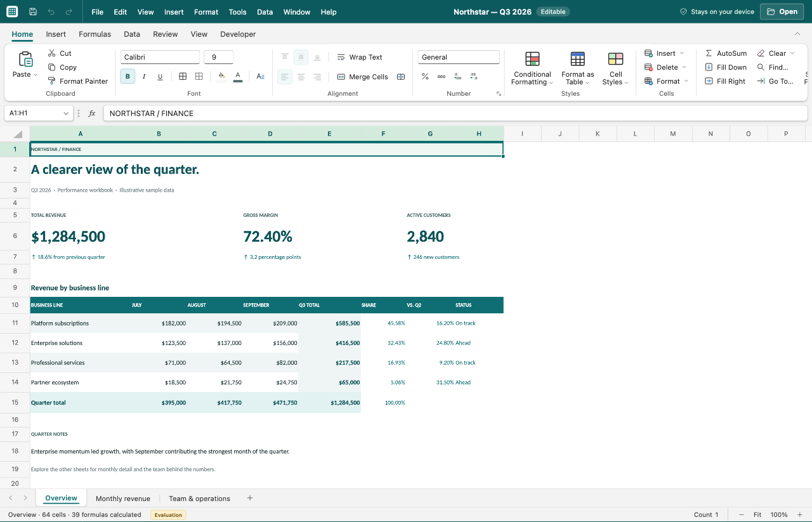
Task: Click the fill color bucket swatch
Action: click(221, 77)
